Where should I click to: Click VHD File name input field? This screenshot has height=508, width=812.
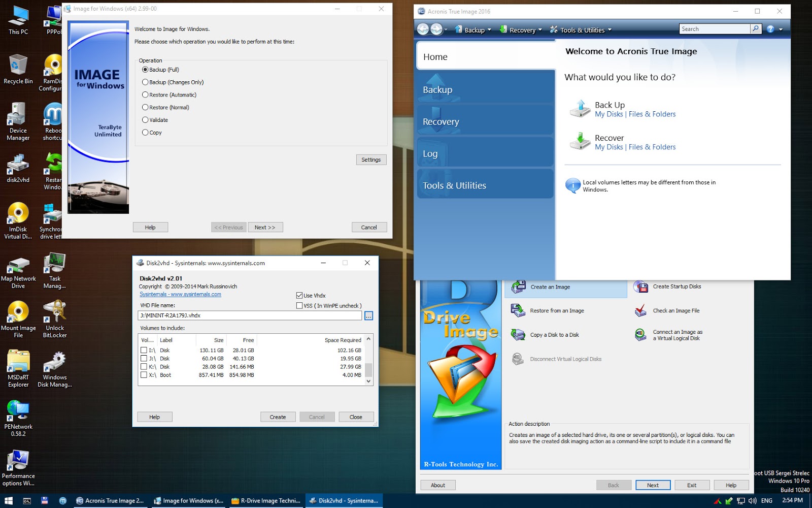coord(250,315)
